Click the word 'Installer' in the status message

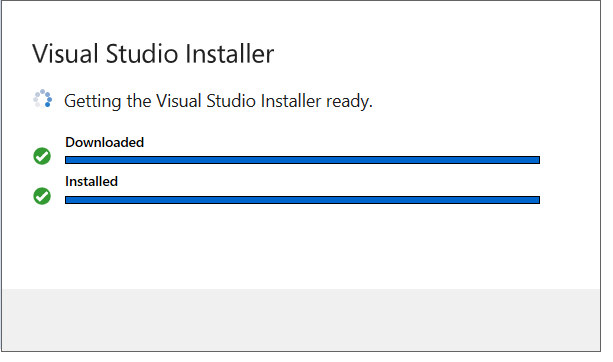pos(291,101)
